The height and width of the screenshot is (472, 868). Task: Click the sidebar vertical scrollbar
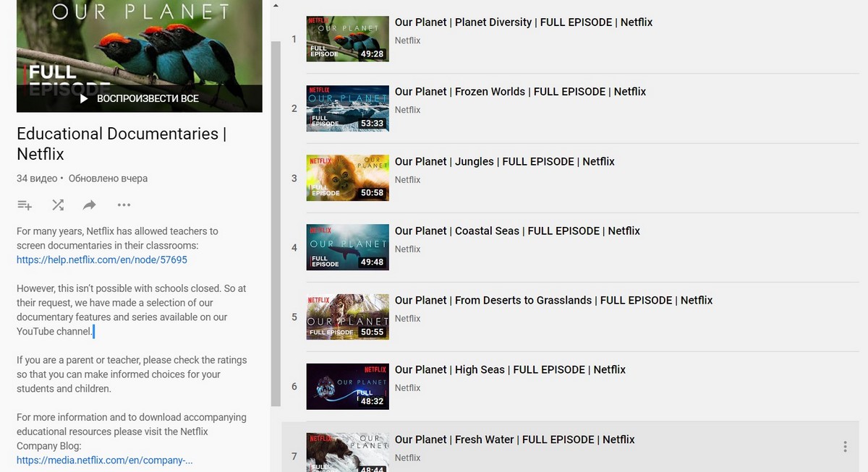pos(275,217)
